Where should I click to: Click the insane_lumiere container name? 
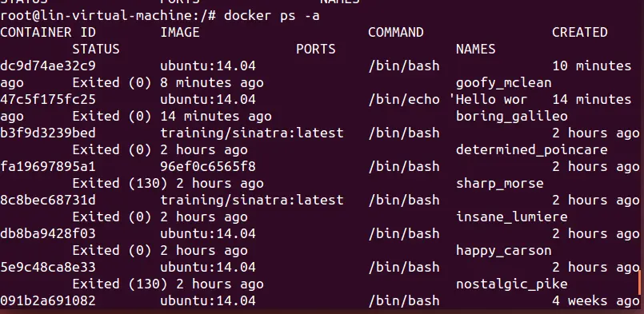click(512, 217)
